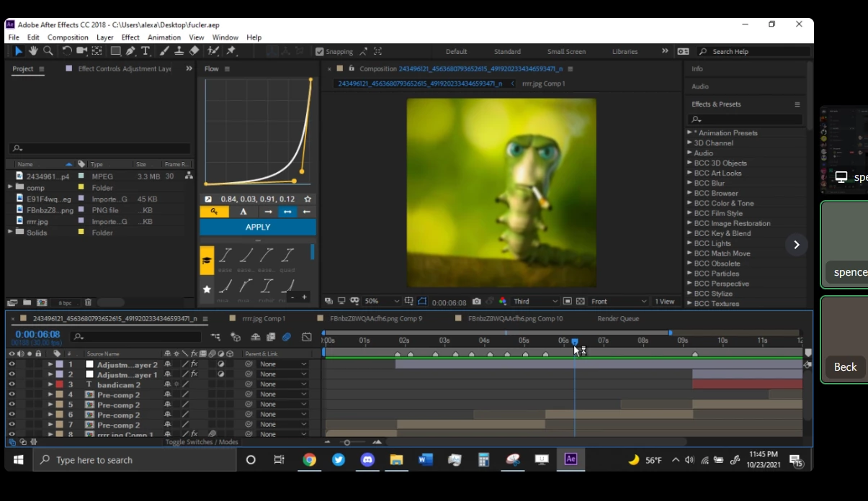The width and height of the screenshot is (868, 501).
Task: Open Chrome from Windows taskbar
Action: [x=309, y=460]
